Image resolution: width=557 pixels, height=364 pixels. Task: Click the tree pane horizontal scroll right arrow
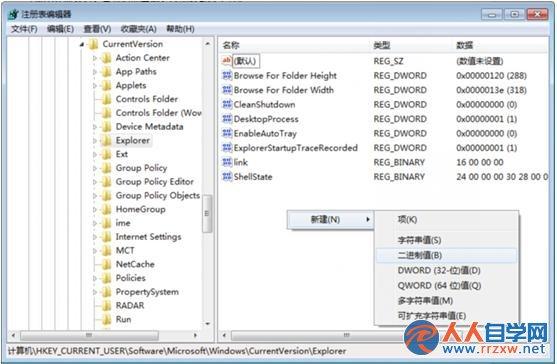tap(195, 335)
